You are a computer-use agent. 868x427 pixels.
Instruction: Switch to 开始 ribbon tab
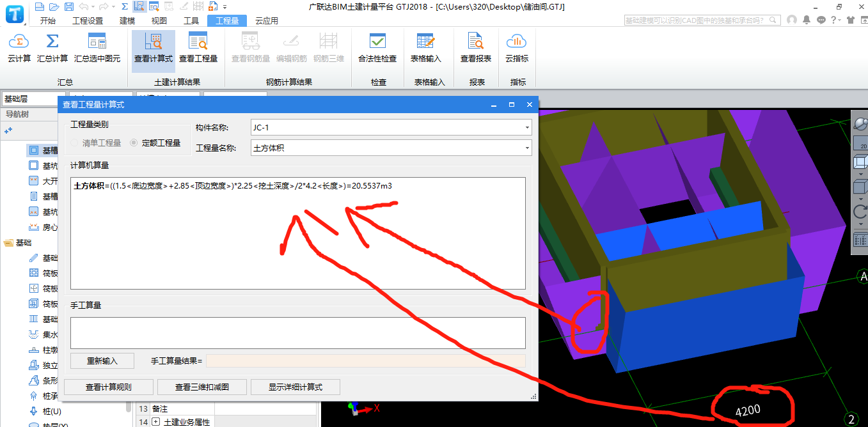click(x=47, y=20)
